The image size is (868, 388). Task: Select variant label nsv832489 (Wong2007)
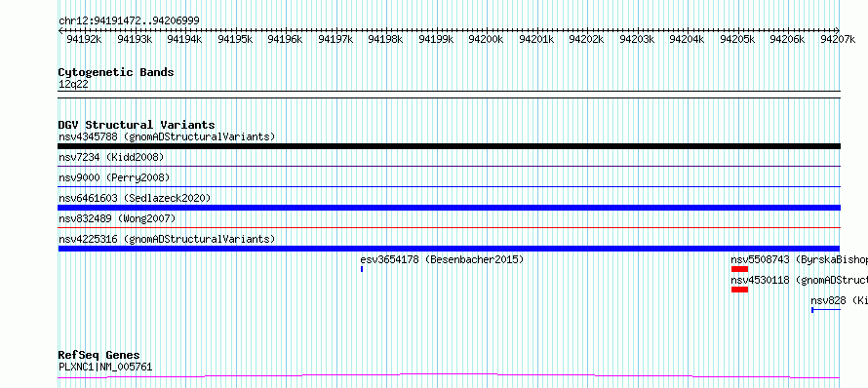117,219
